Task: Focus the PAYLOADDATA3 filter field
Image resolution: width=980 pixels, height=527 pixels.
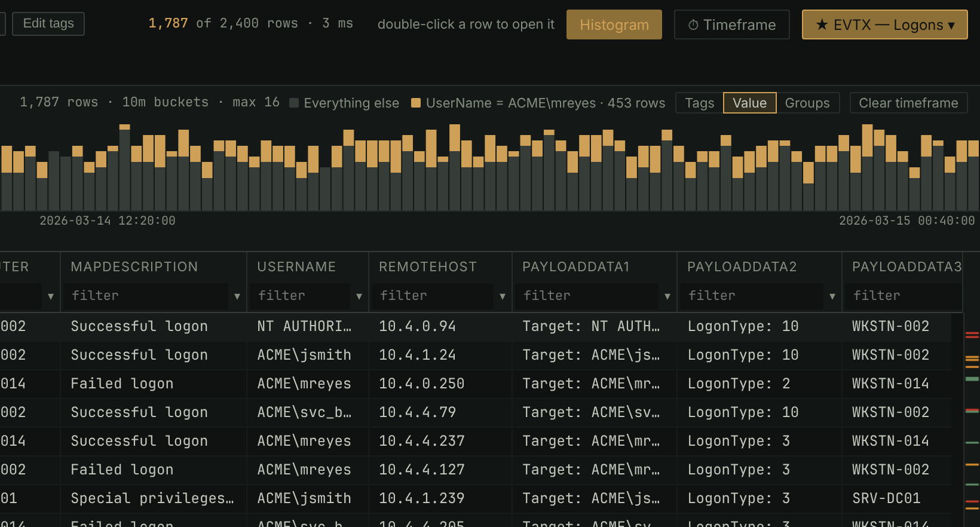Action: (905, 296)
